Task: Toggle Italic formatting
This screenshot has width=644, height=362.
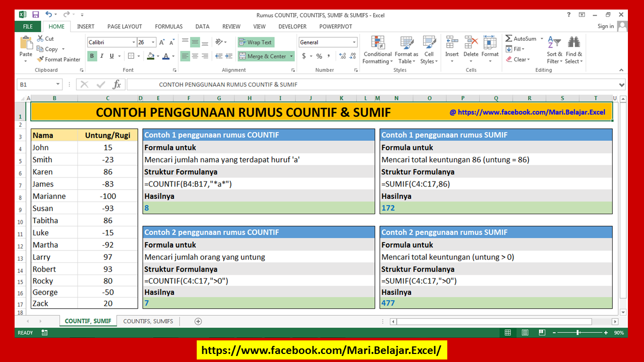Action: coord(102,56)
